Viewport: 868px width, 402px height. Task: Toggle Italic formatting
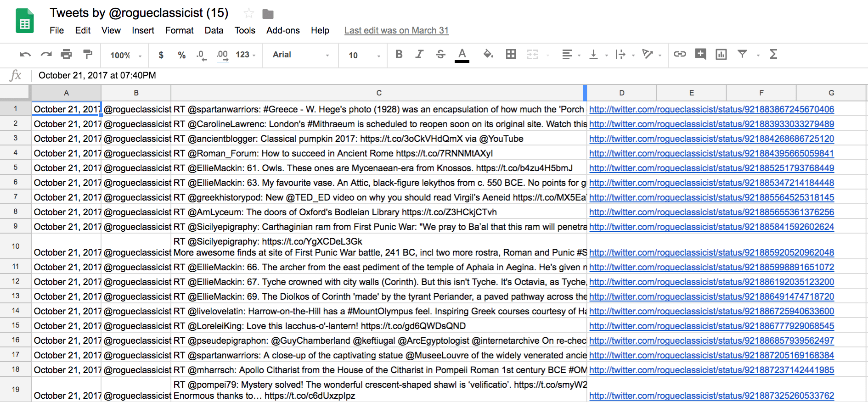[419, 54]
